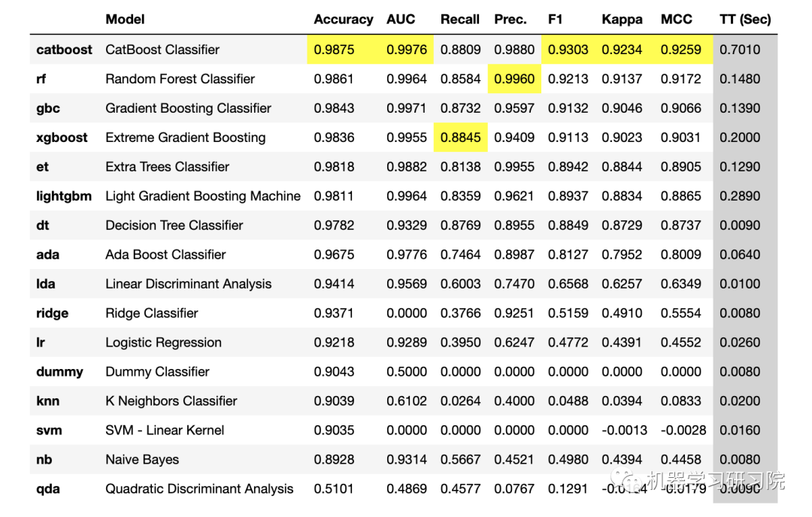Click knn precision value 0.4000
This screenshot has height=517, width=812.
[x=514, y=401]
